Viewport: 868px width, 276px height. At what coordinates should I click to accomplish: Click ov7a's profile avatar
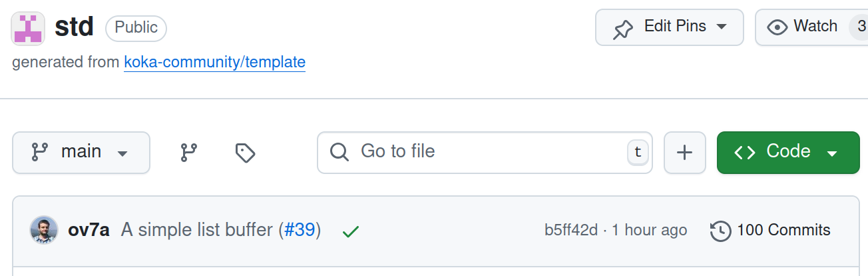click(44, 230)
